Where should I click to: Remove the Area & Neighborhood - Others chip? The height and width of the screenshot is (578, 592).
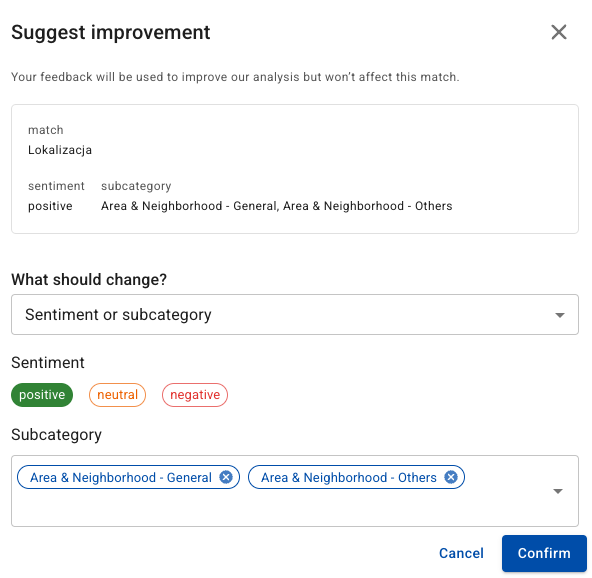point(450,477)
